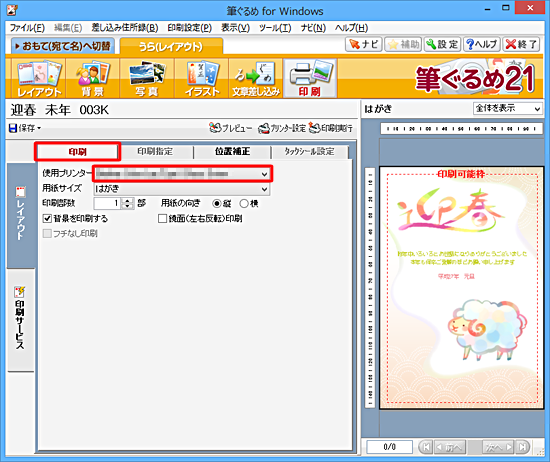
Task: Open the 表示(V) menu
Action: coord(235,28)
